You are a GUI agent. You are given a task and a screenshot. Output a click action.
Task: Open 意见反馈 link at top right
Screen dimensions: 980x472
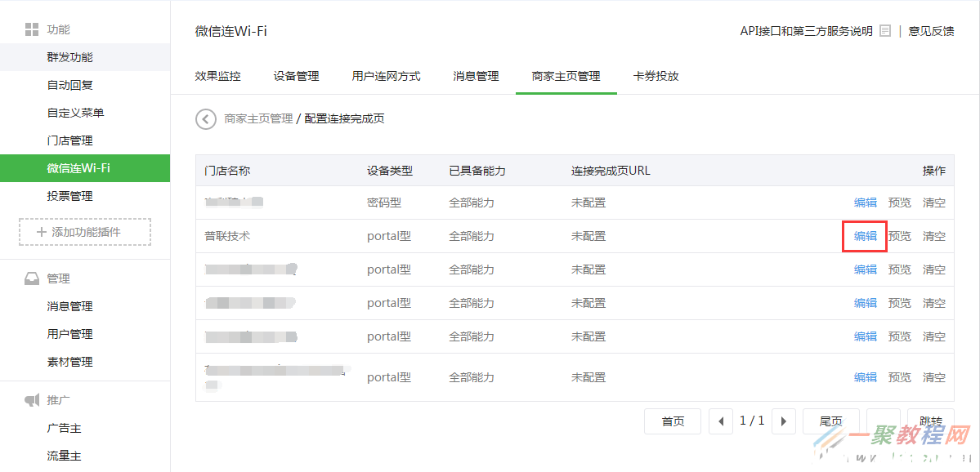(932, 31)
